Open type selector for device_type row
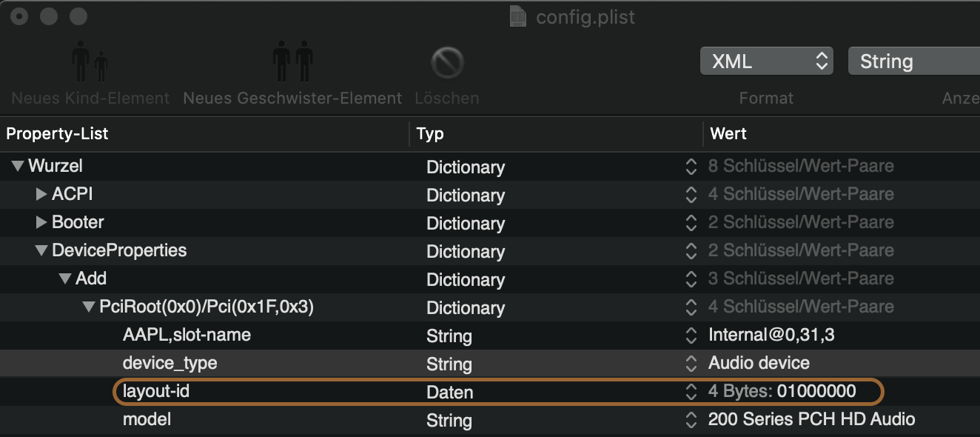 coord(691,364)
